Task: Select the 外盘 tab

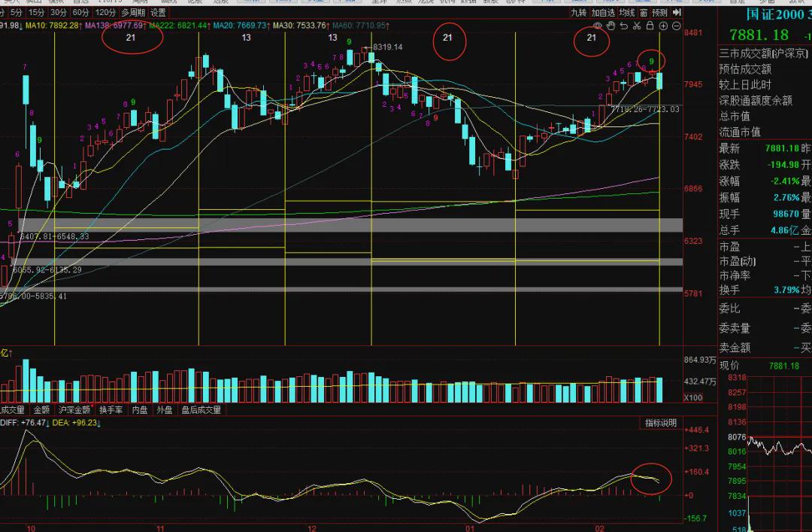Action: point(165,409)
